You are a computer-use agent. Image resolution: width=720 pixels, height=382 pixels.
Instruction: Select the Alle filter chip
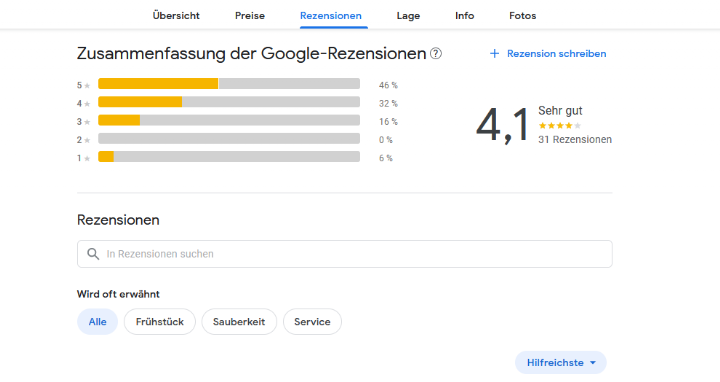tap(97, 321)
